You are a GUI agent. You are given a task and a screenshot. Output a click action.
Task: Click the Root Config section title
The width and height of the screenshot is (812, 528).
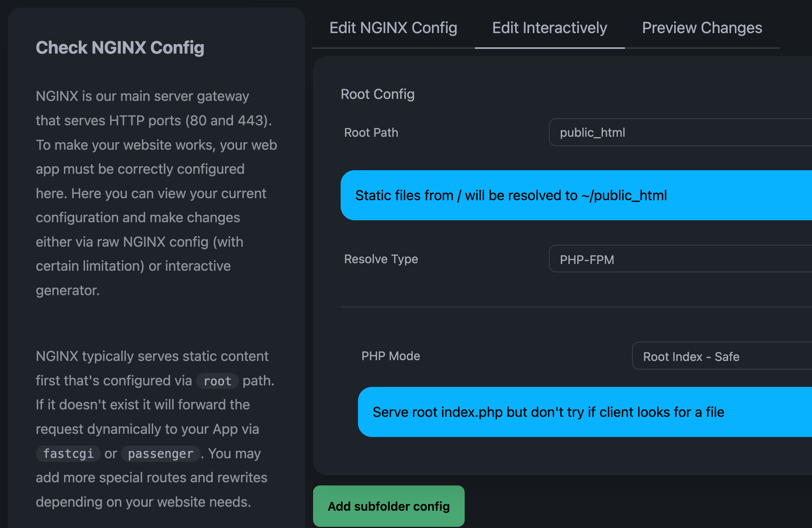click(x=377, y=95)
